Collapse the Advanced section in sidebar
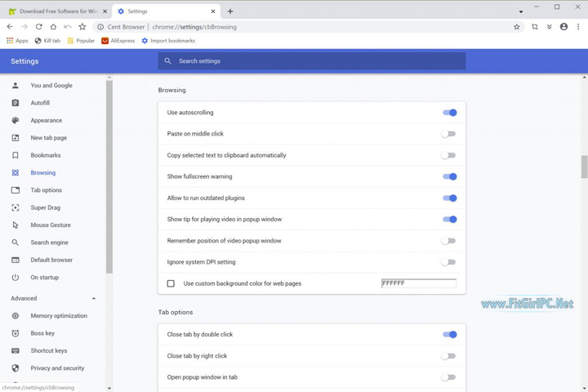The image size is (588, 392). pyautogui.click(x=94, y=299)
